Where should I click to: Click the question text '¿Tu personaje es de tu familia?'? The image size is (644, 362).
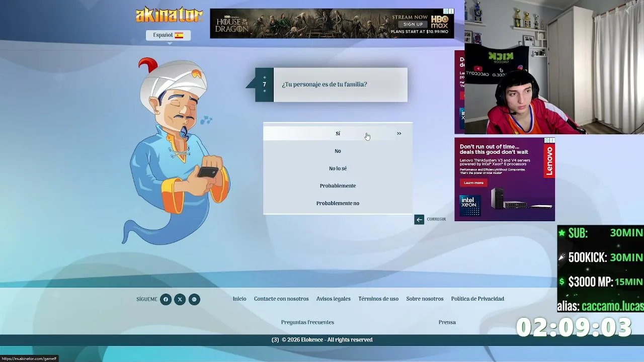(325, 84)
